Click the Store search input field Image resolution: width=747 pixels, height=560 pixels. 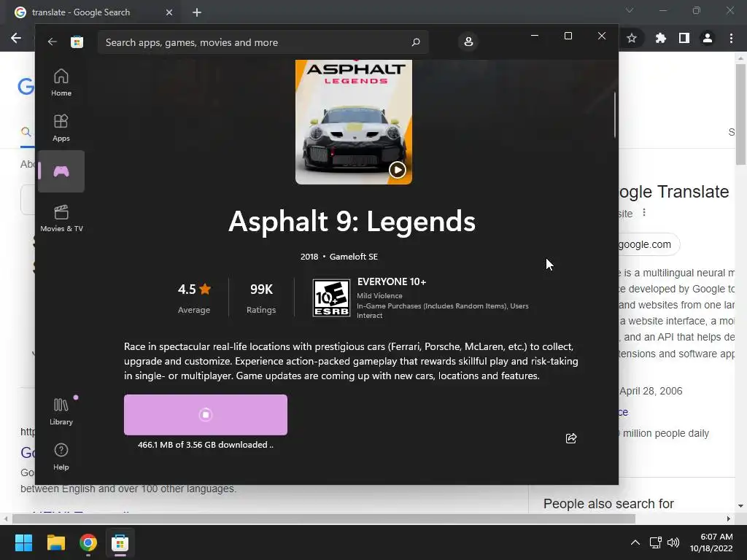[x=263, y=42]
